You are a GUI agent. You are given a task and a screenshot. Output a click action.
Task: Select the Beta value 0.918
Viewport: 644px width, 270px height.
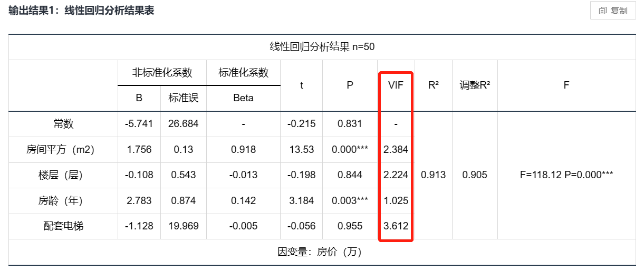coord(244,149)
